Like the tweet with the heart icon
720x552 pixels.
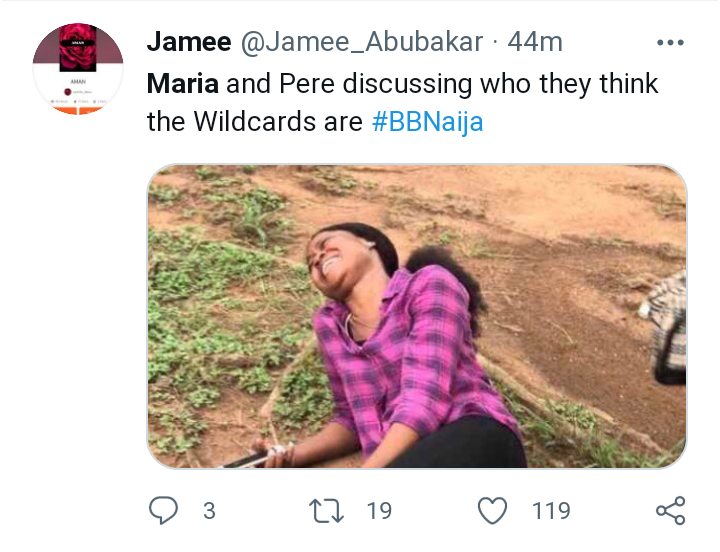(x=492, y=511)
